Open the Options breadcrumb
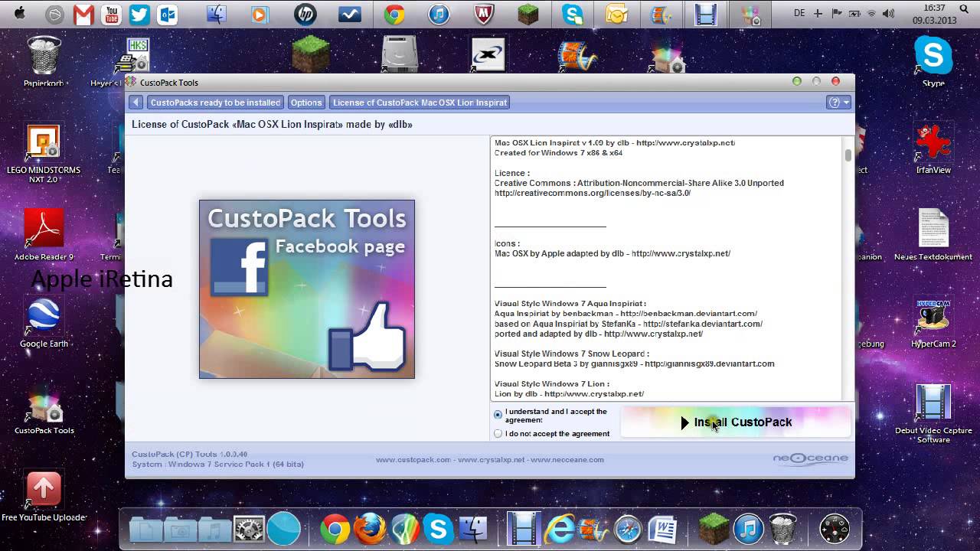 point(306,103)
